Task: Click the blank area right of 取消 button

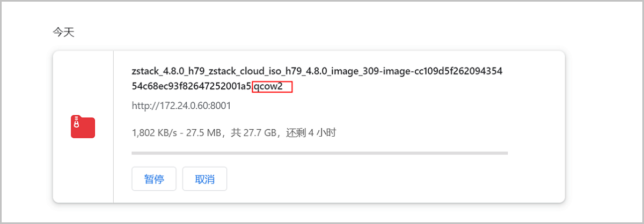Action: [x=376, y=179]
